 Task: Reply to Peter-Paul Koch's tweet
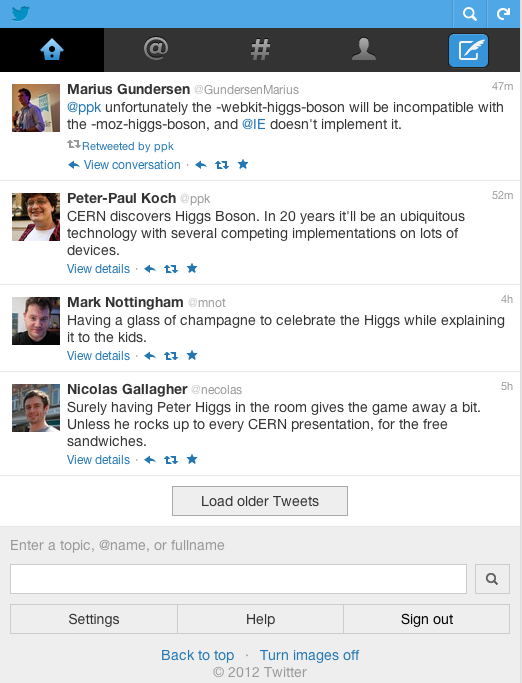point(150,269)
